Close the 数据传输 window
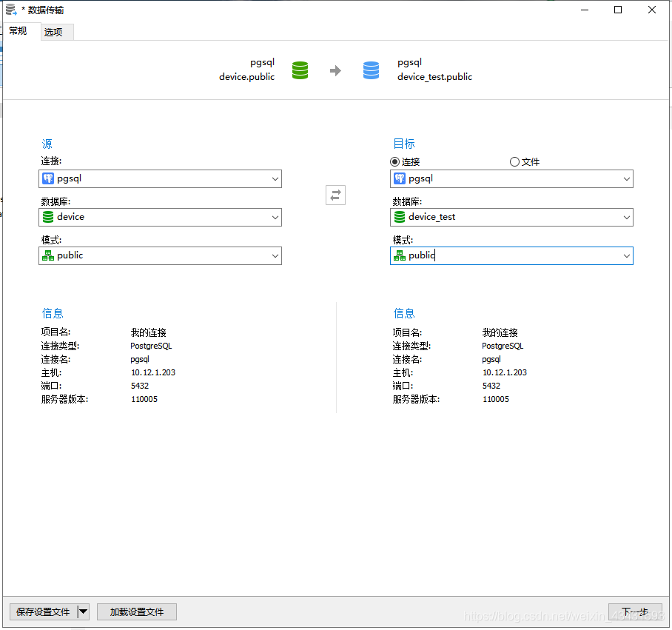Screen dimensions: 672x630 [x=652, y=10]
